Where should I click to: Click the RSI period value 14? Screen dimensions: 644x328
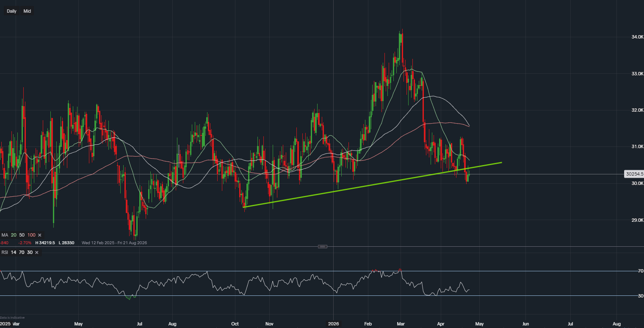tap(14, 252)
